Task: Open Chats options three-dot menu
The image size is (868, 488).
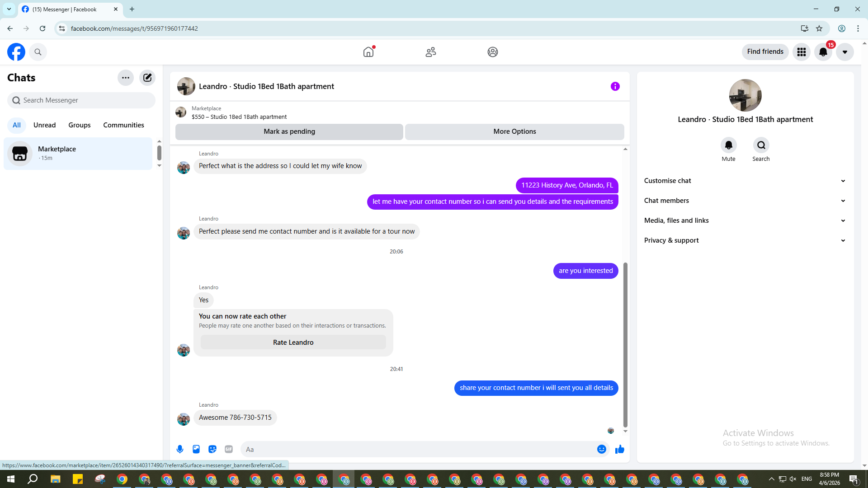Action: tap(126, 78)
